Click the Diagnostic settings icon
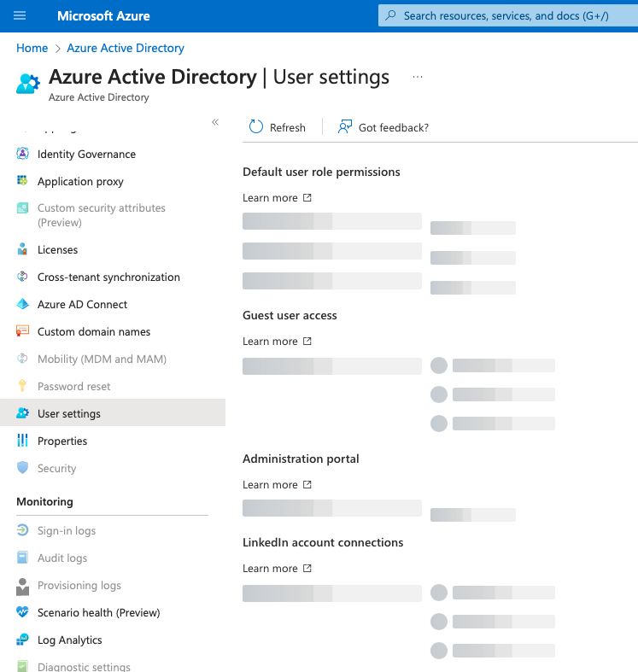The height and width of the screenshot is (672, 638). [22, 666]
